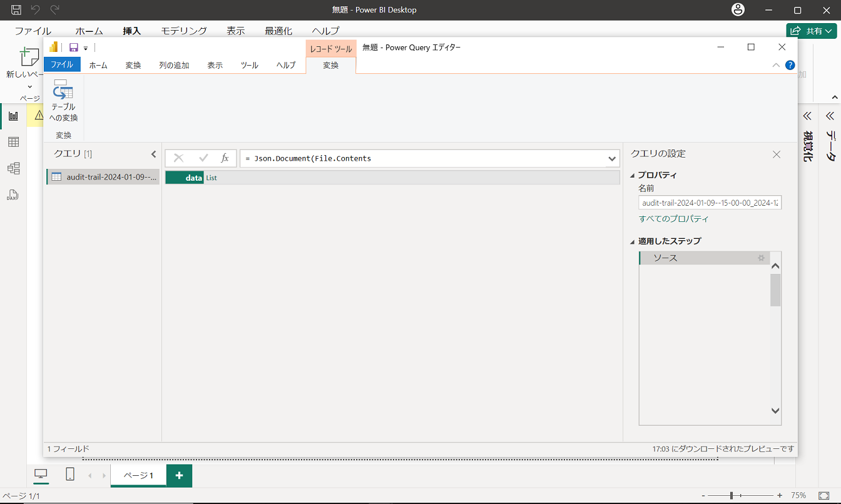Click the Power BI logo icon in Power Query
The height and width of the screenshot is (504, 841).
click(54, 47)
